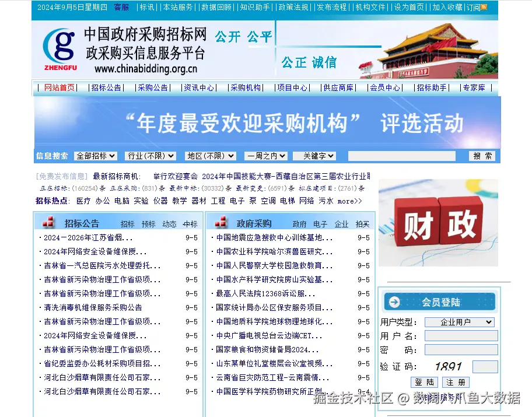Viewport: 532px width, 417px height.
Task: Select 企业 tab in 政府采购 panel
Action: [341, 224]
